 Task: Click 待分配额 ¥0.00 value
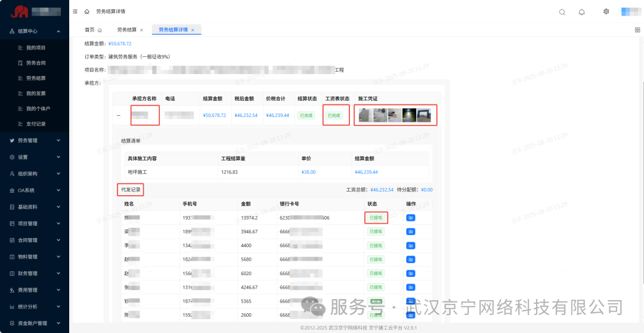pyautogui.click(x=427, y=190)
